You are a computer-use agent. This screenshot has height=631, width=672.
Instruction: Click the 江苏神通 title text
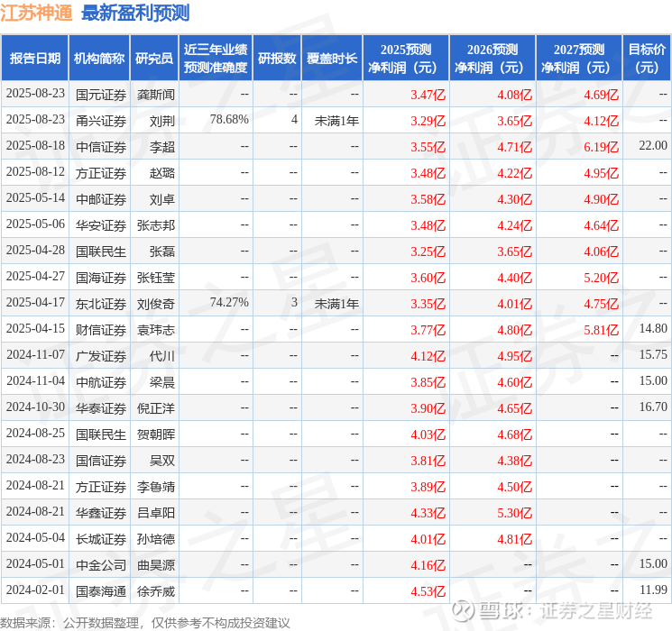click(x=36, y=13)
